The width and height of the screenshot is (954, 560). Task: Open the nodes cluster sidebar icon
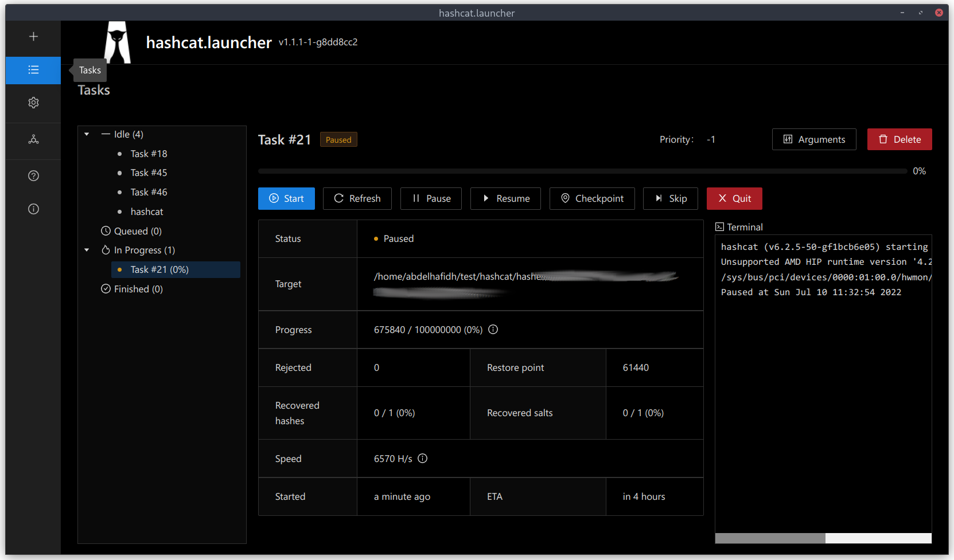(33, 139)
